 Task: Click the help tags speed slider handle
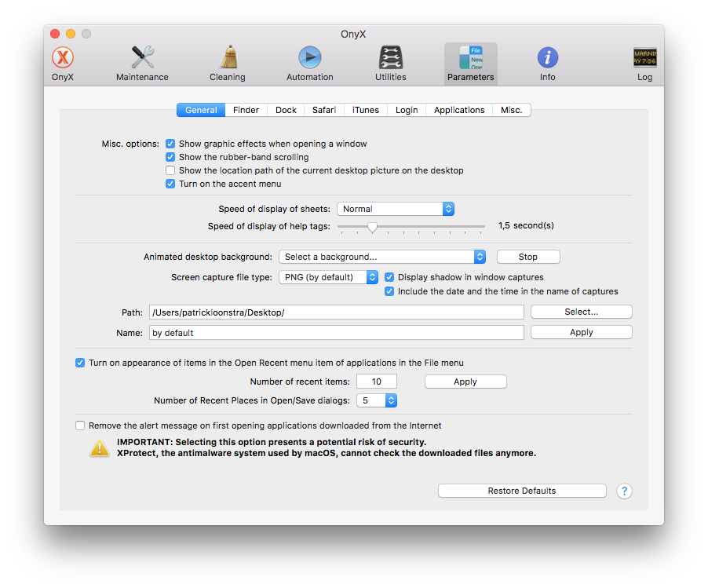tap(372, 227)
